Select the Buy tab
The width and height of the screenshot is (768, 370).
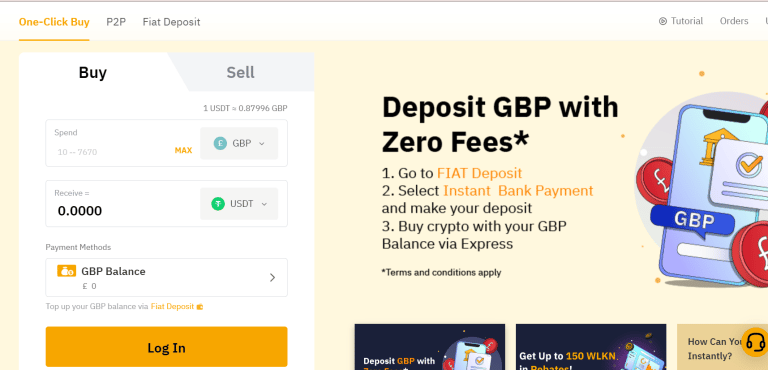93,73
